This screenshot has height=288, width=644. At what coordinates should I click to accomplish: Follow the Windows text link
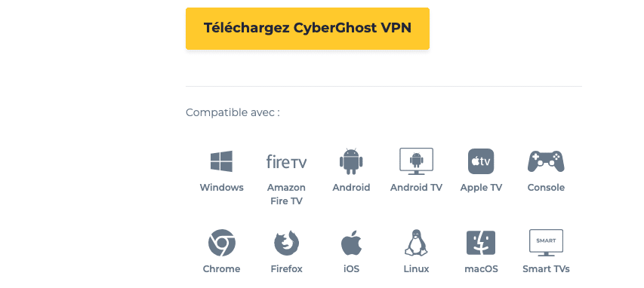(x=221, y=188)
